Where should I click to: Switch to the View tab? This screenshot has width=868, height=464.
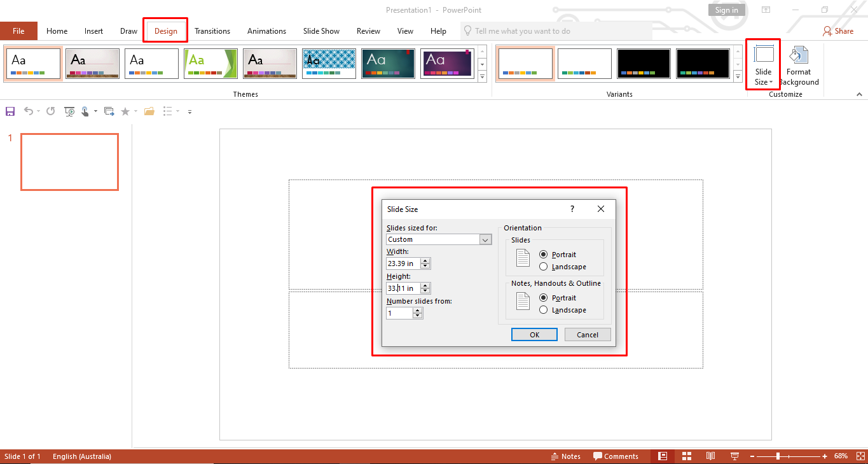pos(405,31)
